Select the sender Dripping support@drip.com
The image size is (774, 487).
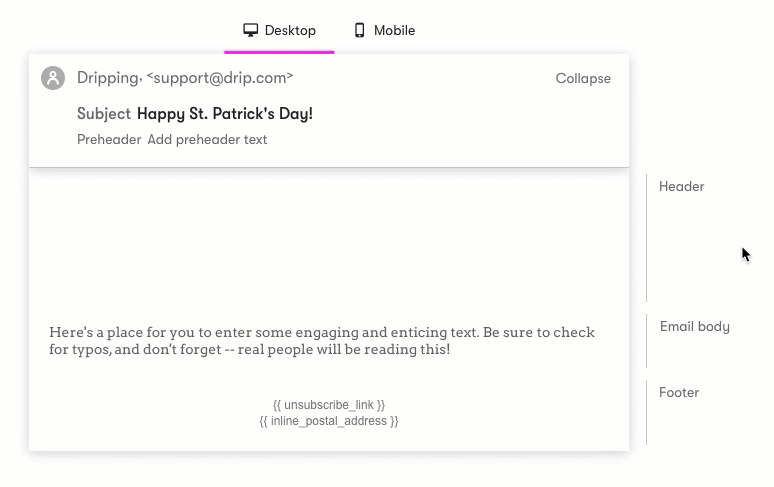[185, 78]
